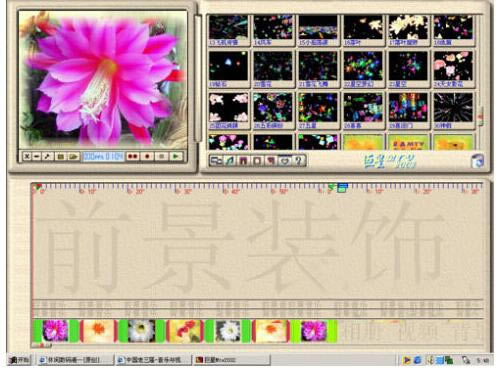Click the question mark help icon
496x371 pixels.
pyautogui.click(x=298, y=161)
